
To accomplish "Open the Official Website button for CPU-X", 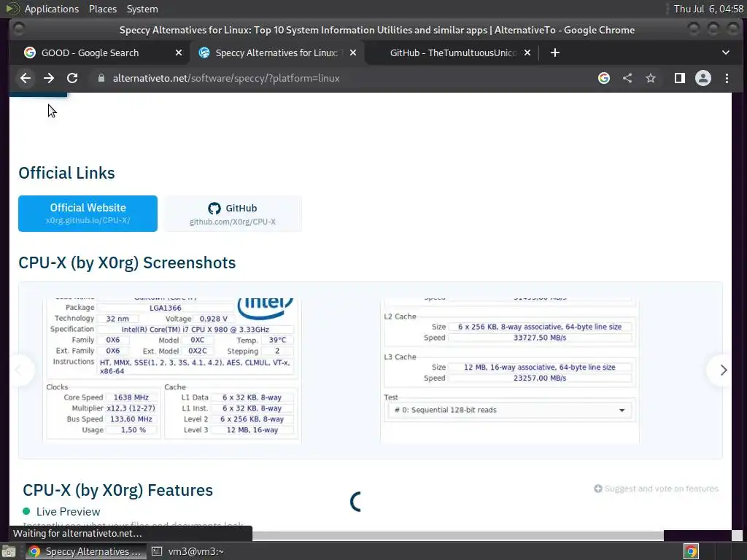I will [x=88, y=214].
